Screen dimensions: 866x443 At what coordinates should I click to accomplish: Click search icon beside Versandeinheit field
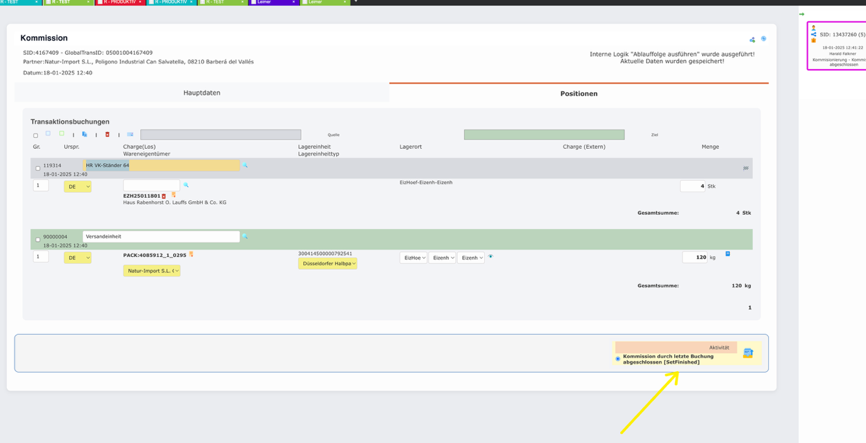click(x=245, y=237)
